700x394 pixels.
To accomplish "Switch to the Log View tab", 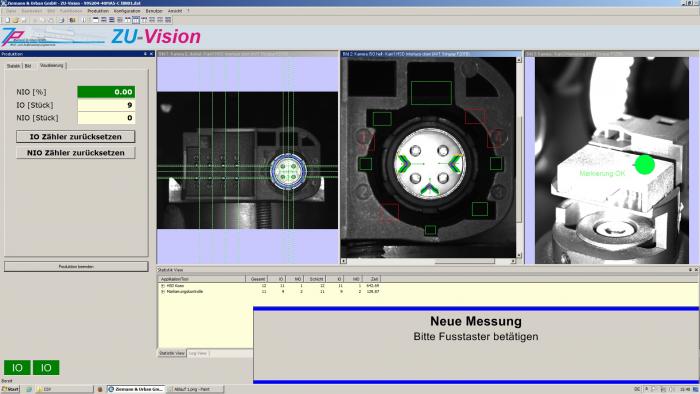I will point(197,353).
